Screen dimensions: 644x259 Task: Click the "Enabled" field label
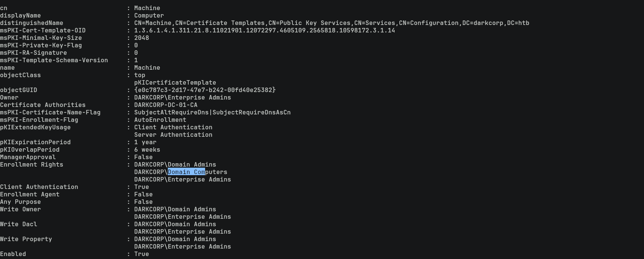point(13,254)
